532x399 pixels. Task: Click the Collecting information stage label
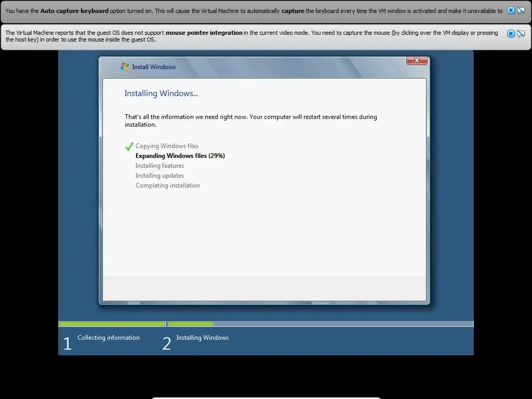[109, 338]
